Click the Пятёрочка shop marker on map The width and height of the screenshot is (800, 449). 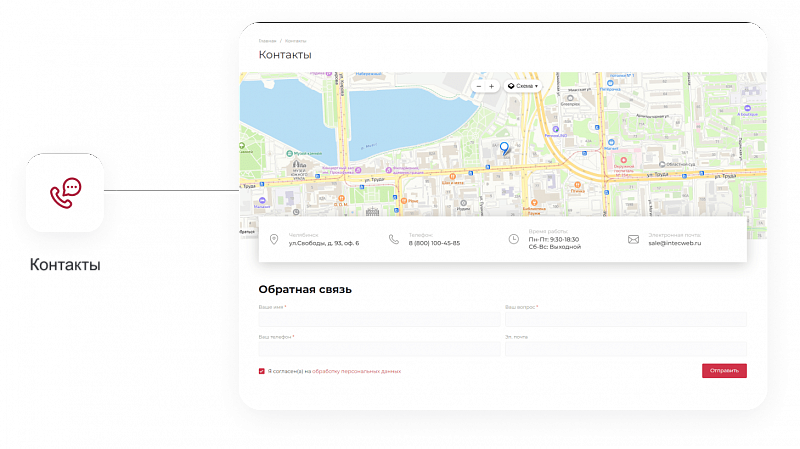(x=610, y=83)
